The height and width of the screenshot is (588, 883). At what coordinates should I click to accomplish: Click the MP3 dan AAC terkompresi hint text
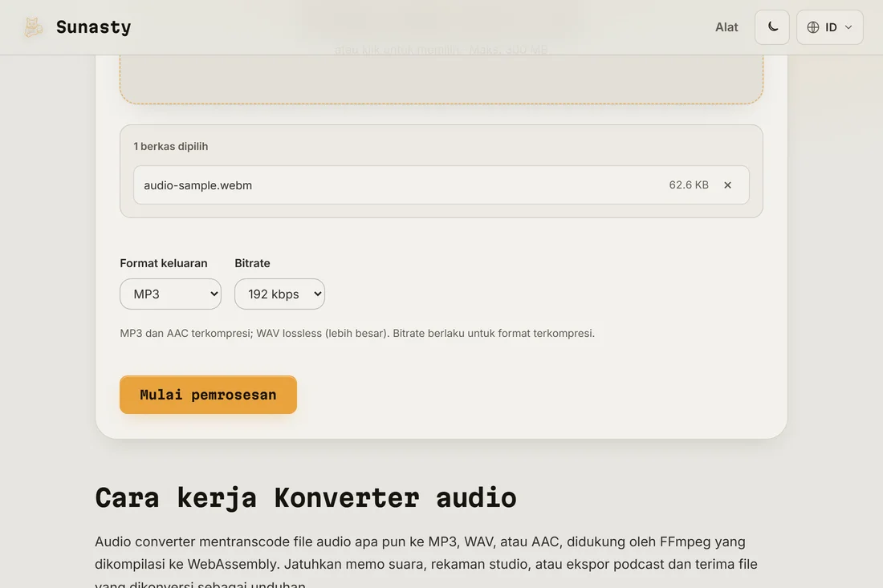pos(357,333)
